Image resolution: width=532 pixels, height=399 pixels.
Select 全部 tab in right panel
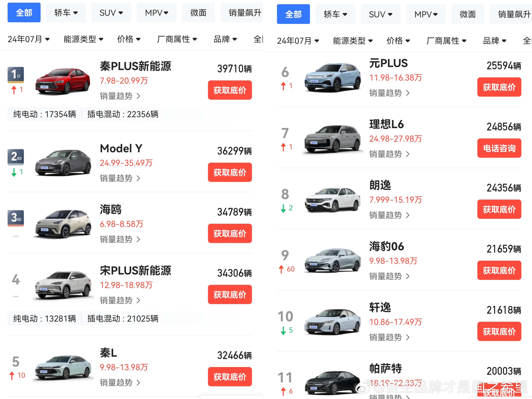point(293,14)
